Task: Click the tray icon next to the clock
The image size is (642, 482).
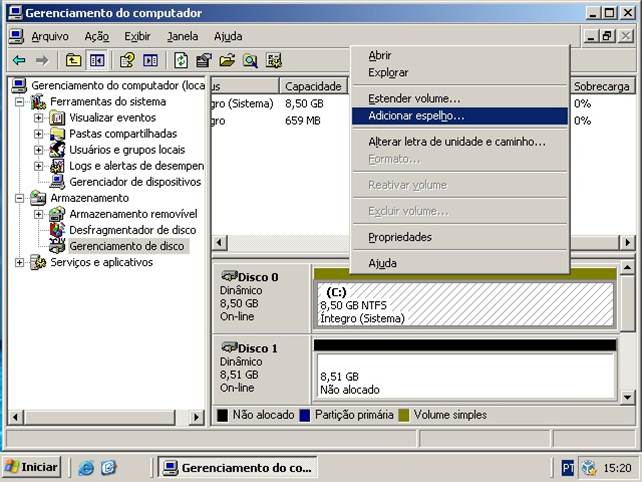Action: tap(589, 468)
